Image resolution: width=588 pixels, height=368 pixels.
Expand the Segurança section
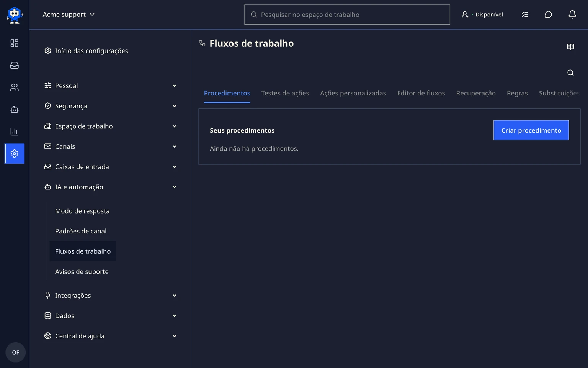tap(111, 106)
